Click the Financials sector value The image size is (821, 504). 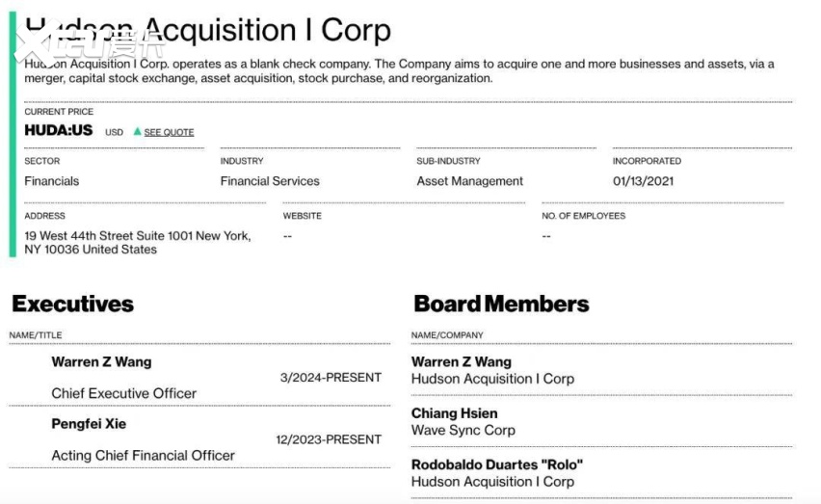coord(52,181)
